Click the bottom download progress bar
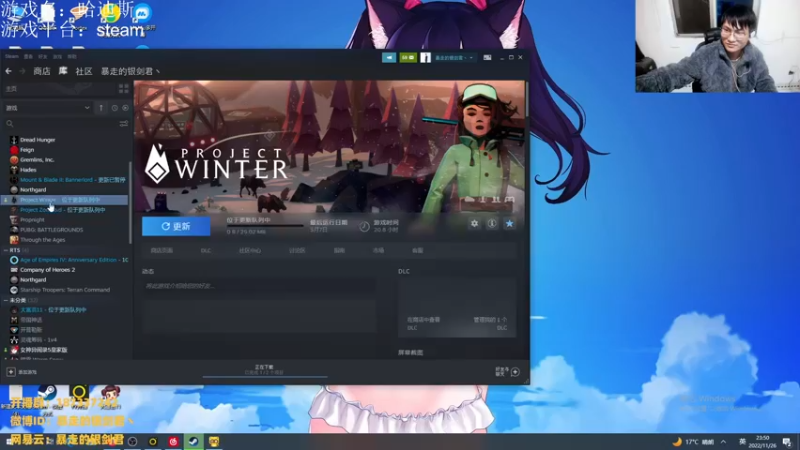 (x=265, y=377)
